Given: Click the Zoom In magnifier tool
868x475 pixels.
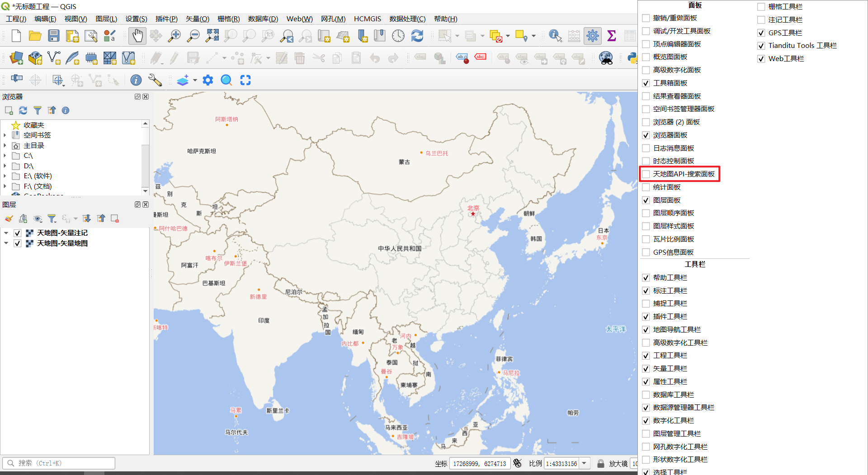Looking at the screenshot, I should (174, 36).
